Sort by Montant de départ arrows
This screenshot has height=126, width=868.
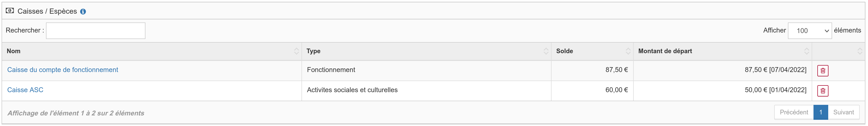click(807, 51)
